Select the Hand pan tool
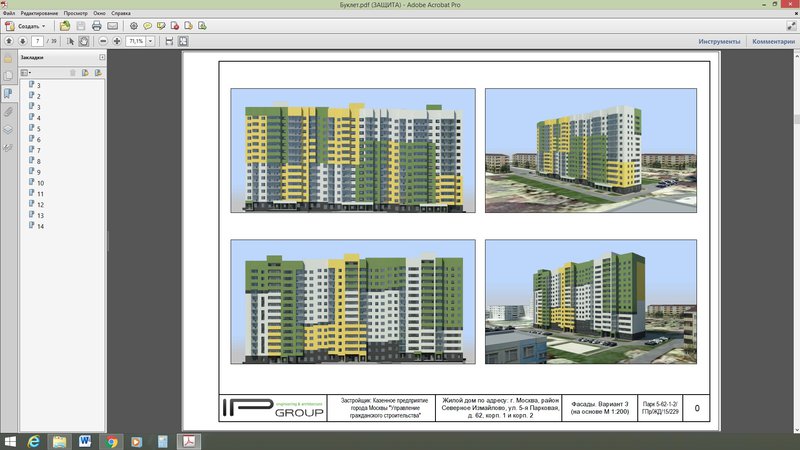Screen dimensions: 800x450 [x=84, y=42]
